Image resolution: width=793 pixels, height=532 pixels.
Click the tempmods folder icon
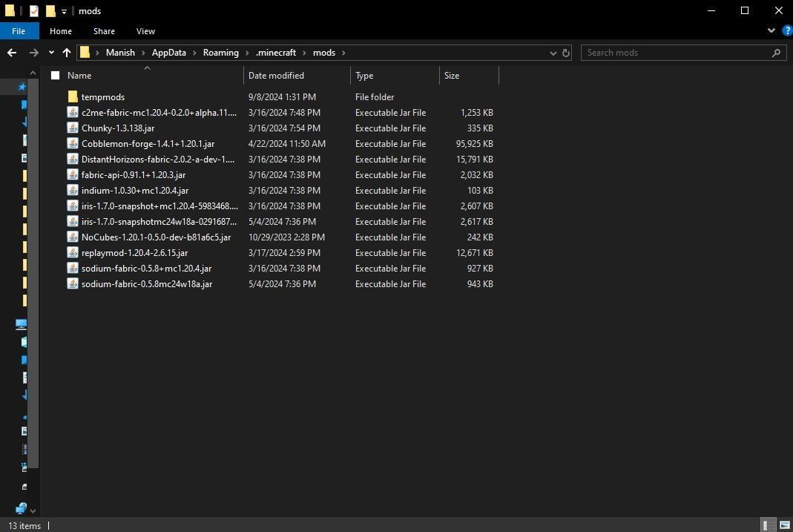coord(73,97)
